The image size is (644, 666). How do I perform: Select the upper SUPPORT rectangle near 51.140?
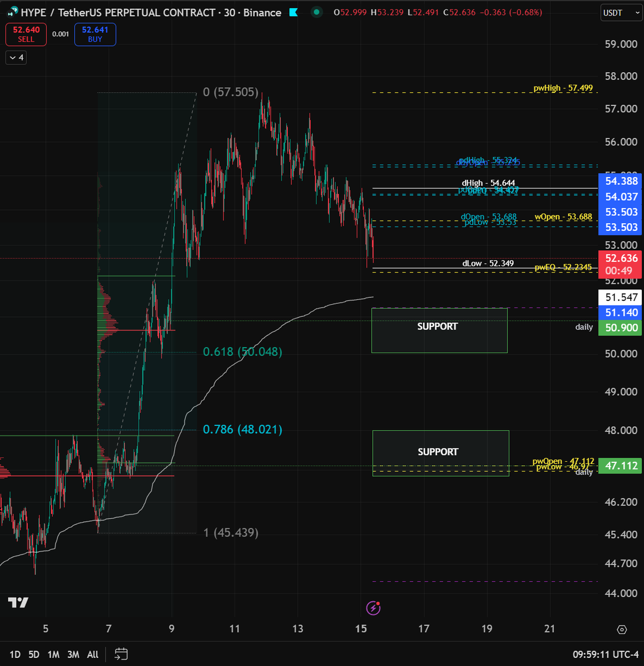pyautogui.click(x=439, y=330)
